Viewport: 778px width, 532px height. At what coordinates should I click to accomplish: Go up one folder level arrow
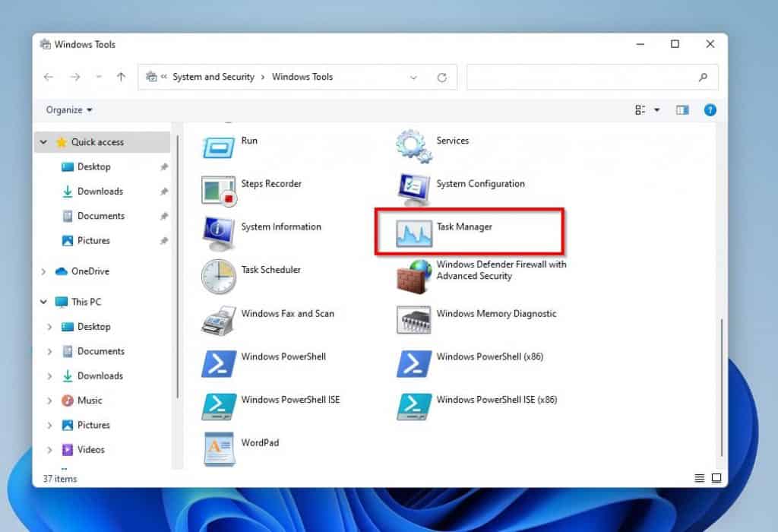pyautogui.click(x=121, y=77)
